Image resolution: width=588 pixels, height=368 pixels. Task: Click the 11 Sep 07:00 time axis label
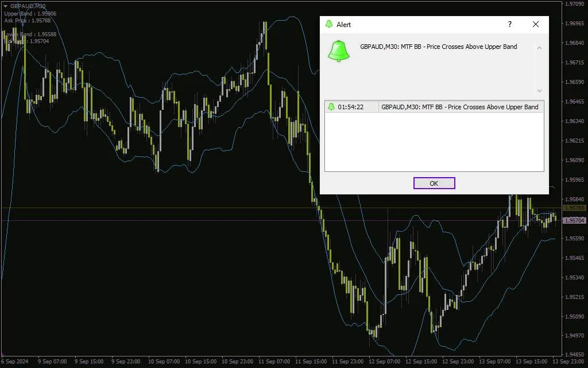(x=274, y=362)
